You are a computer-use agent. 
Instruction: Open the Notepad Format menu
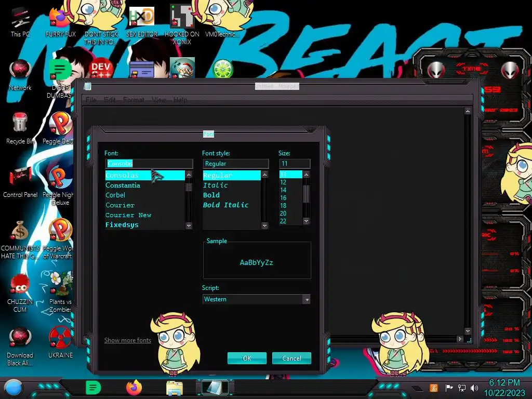point(134,100)
